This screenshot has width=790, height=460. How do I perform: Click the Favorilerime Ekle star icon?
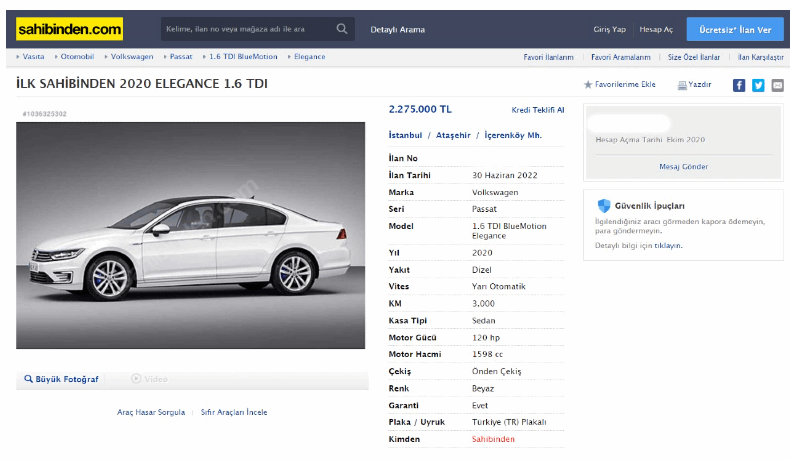point(588,85)
